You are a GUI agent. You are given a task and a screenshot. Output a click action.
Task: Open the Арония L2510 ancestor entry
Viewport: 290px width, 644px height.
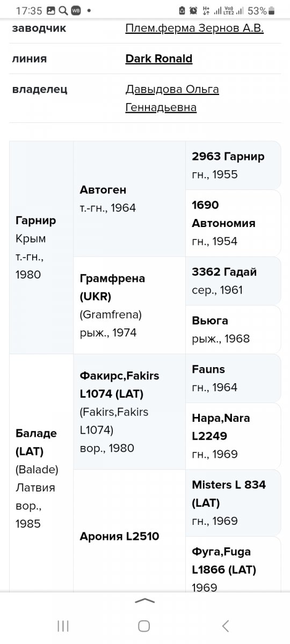129,531
